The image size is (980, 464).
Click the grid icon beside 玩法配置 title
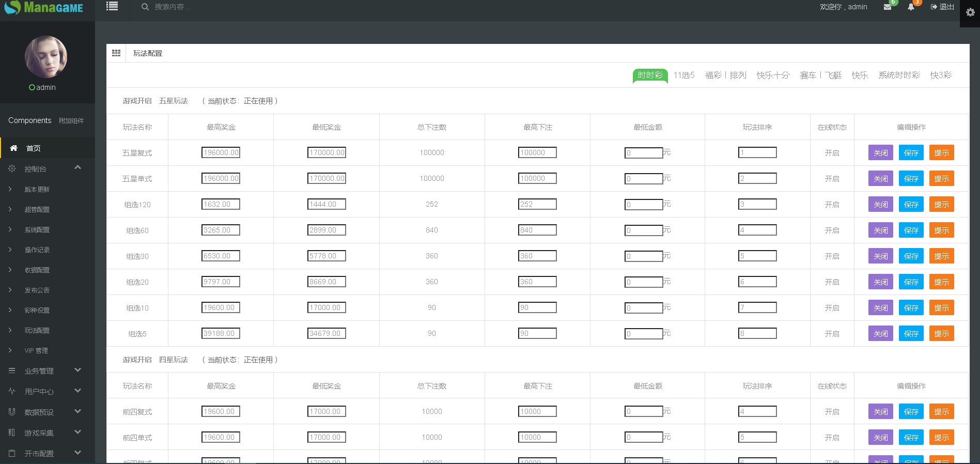coord(116,53)
